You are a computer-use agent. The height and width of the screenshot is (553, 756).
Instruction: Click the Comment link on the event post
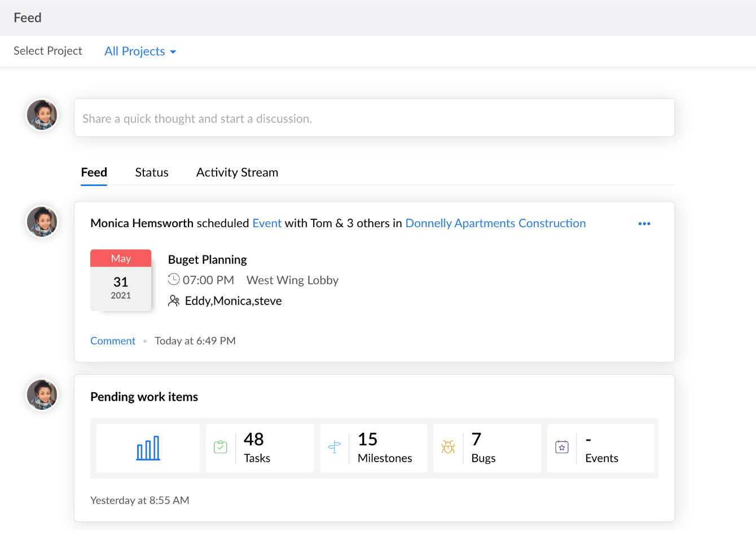click(112, 340)
